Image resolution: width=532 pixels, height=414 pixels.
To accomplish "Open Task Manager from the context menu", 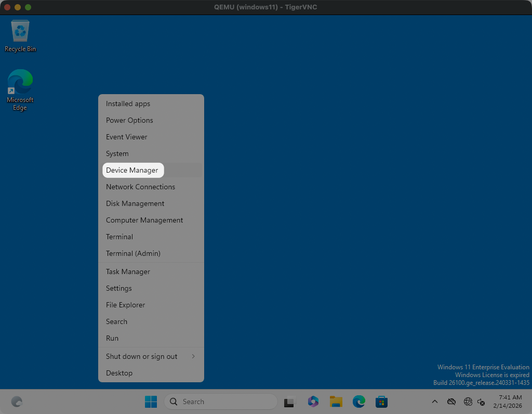I will pyautogui.click(x=128, y=271).
